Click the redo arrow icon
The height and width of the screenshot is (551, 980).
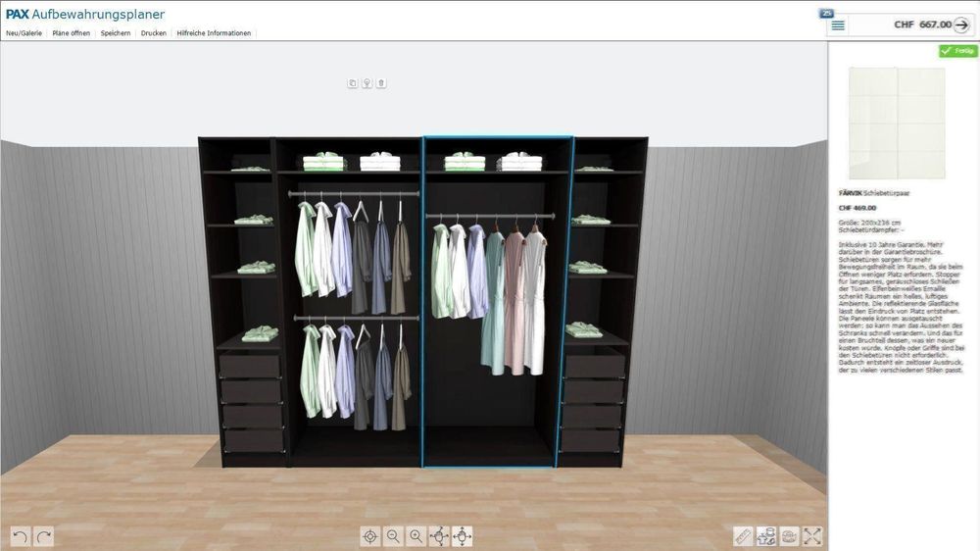(43, 536)
